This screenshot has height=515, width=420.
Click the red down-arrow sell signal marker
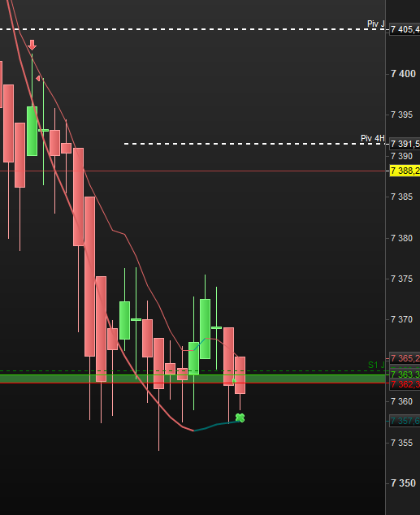pyautogui.click(x=32, y=45)
